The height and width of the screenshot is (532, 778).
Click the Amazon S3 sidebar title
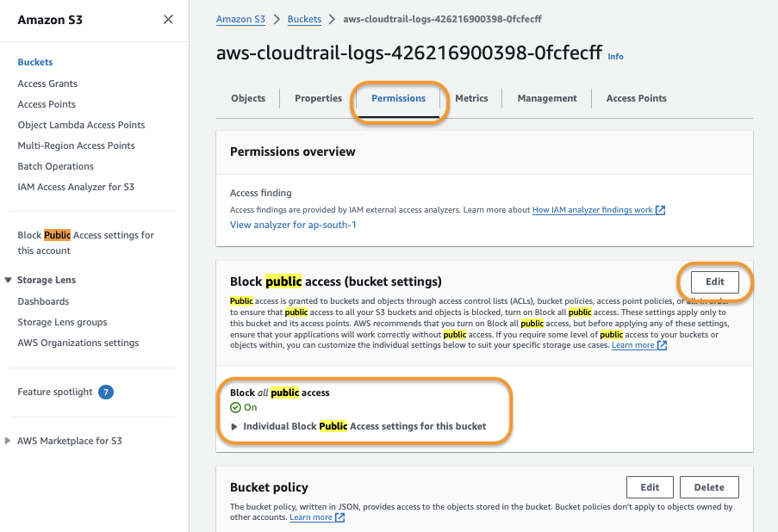(50, 20)
